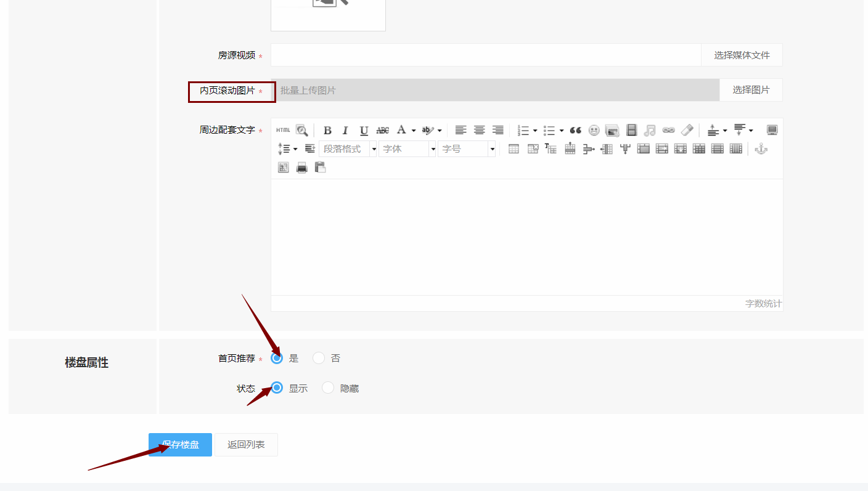Viewport: 868px width, 491px height.
Task: Expand paragraph spacing after dropdown arrow
Action: (x=751, y=131)
